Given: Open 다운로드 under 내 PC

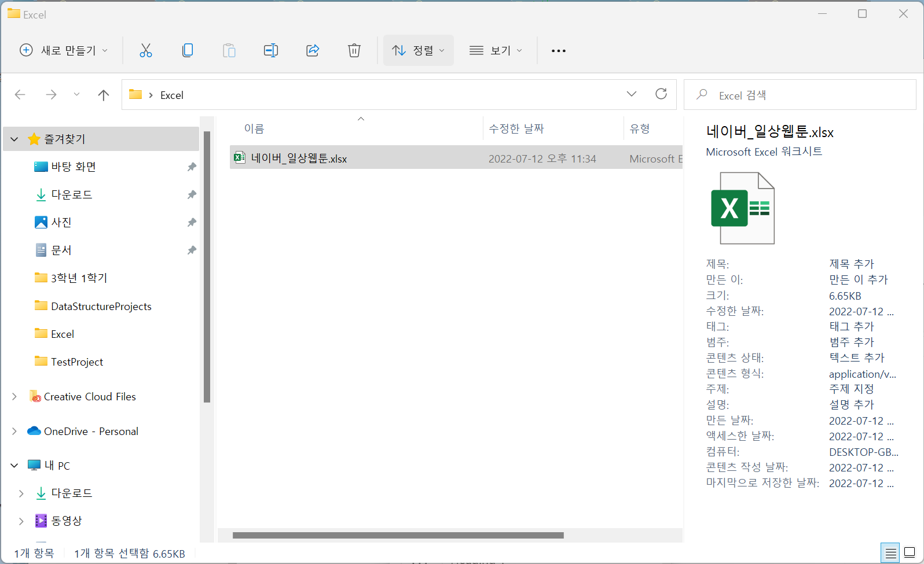Looking at the screenshot, I should [x=72, y=493].
